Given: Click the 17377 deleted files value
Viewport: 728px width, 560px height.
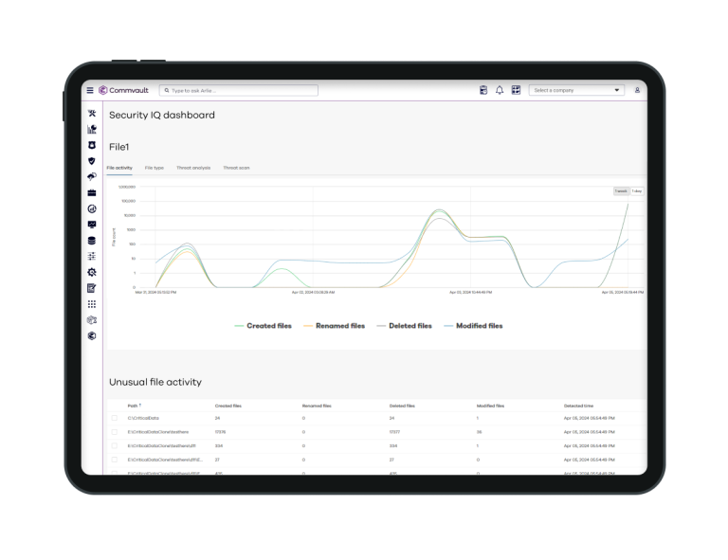Looking at the screenshot, I should tap(394, 432).
